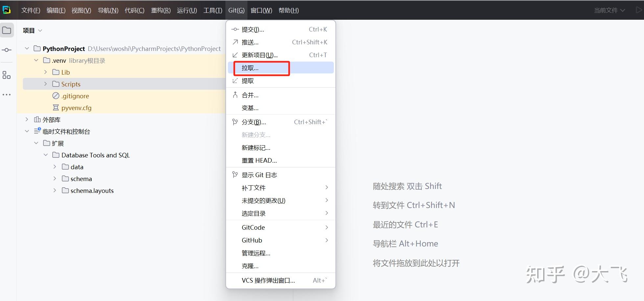Choose 克隆 to clone a repository
This screenshot has width=644, height=301.
[250, 266]
